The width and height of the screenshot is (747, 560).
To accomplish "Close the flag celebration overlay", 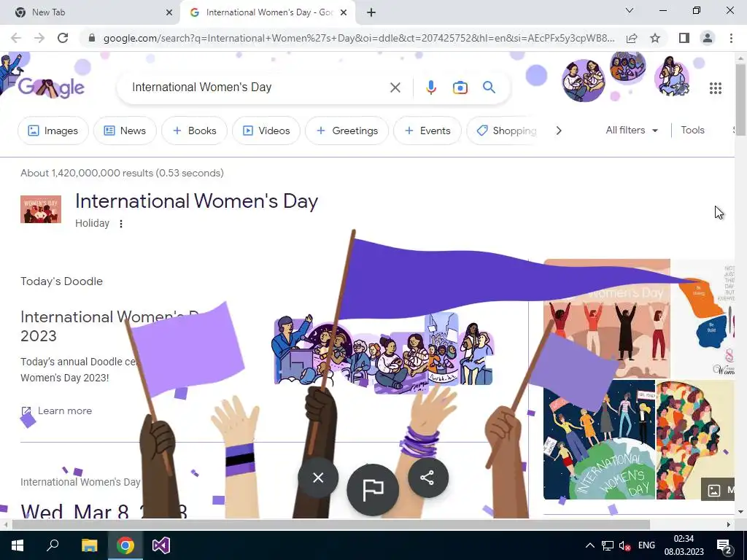I will (x=318, y=478).
